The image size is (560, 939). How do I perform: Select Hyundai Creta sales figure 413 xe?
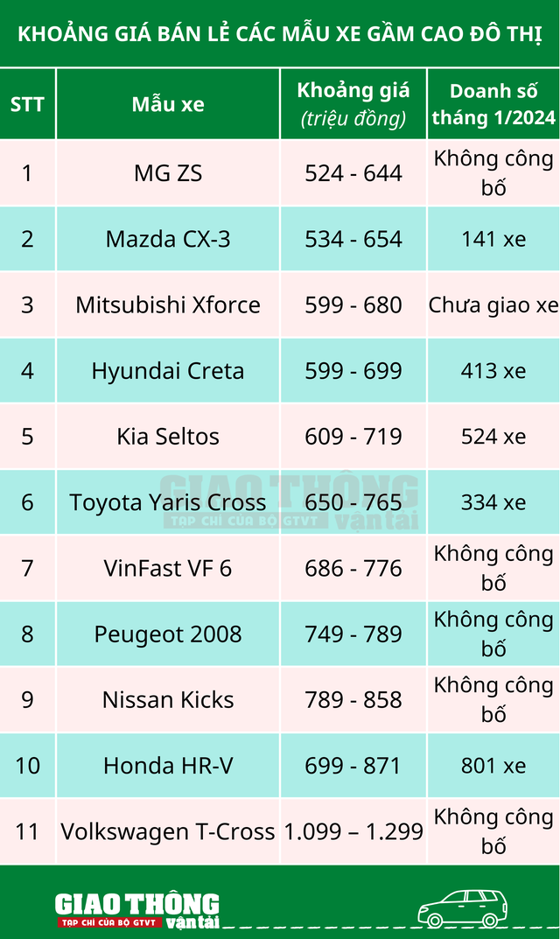493,371
